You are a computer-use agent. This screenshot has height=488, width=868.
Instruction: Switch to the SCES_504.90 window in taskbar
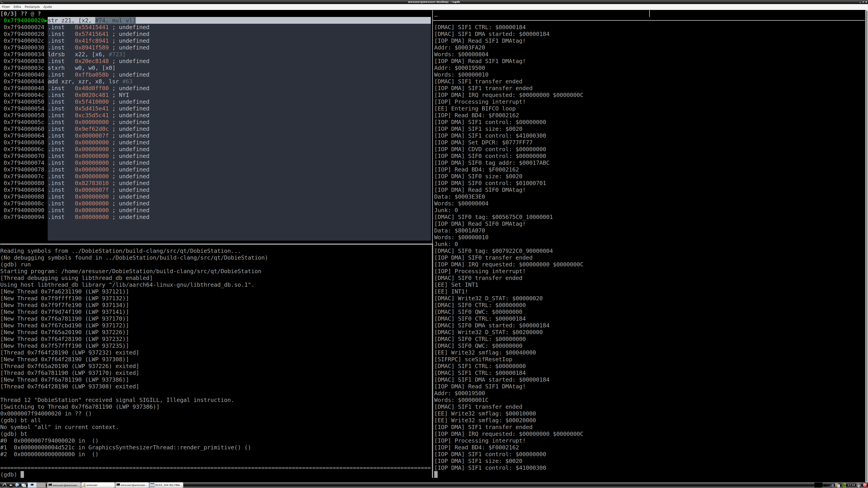click(x=166, y=485)
